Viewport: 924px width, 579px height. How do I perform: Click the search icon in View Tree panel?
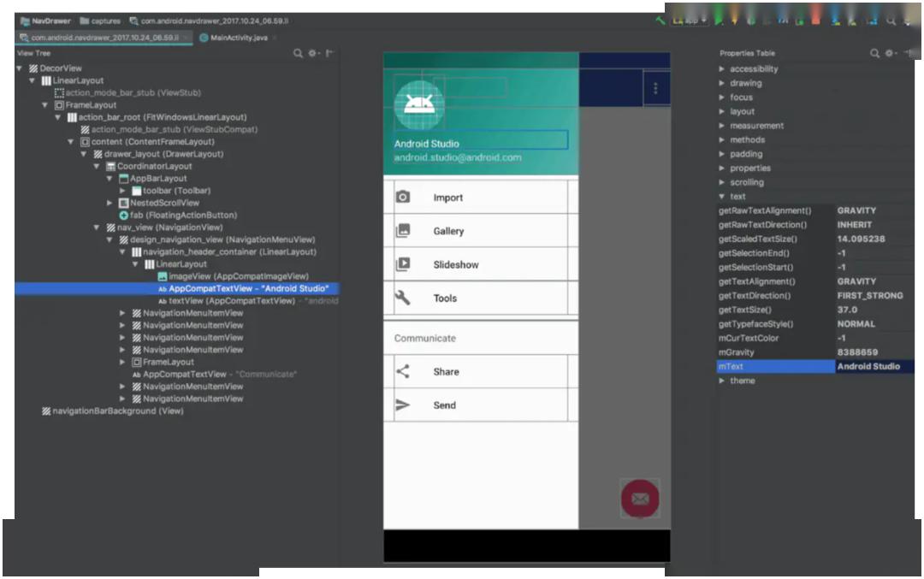click(298, 53)
